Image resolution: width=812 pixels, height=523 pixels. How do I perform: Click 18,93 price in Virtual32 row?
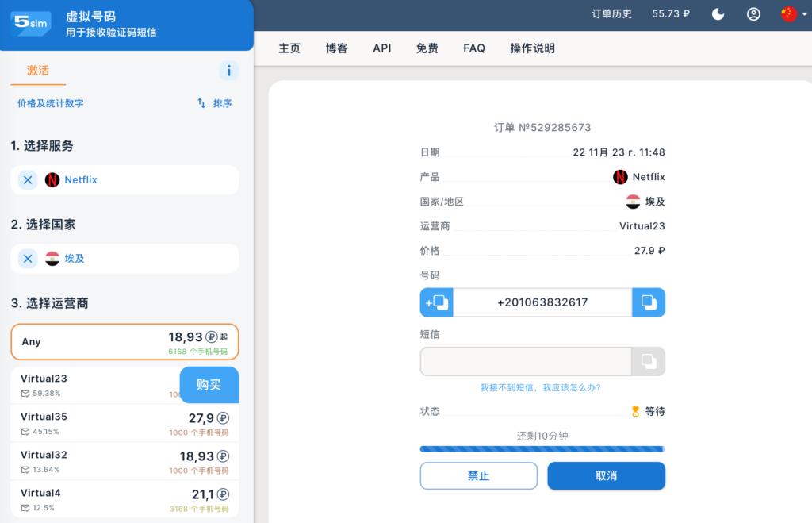pyautogui.click(x=197, y=456)
